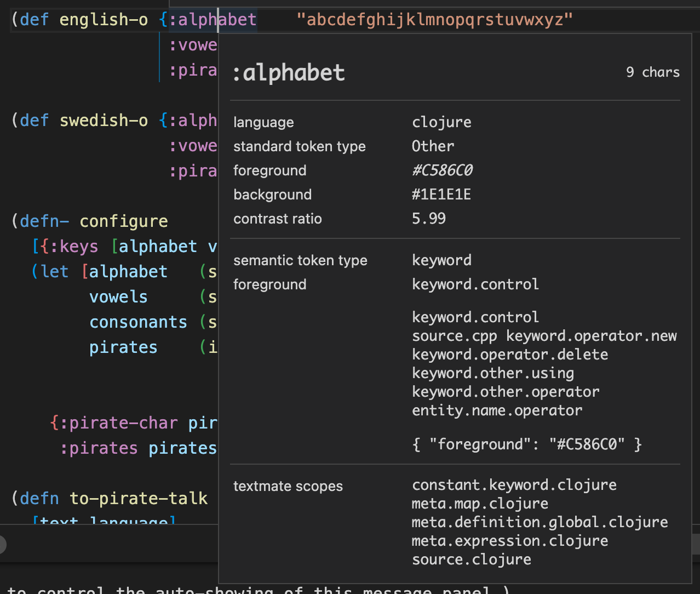The width and height of the screenshot is (700, 594).
Task: Click the language value clojure
Action: (441, 122)
